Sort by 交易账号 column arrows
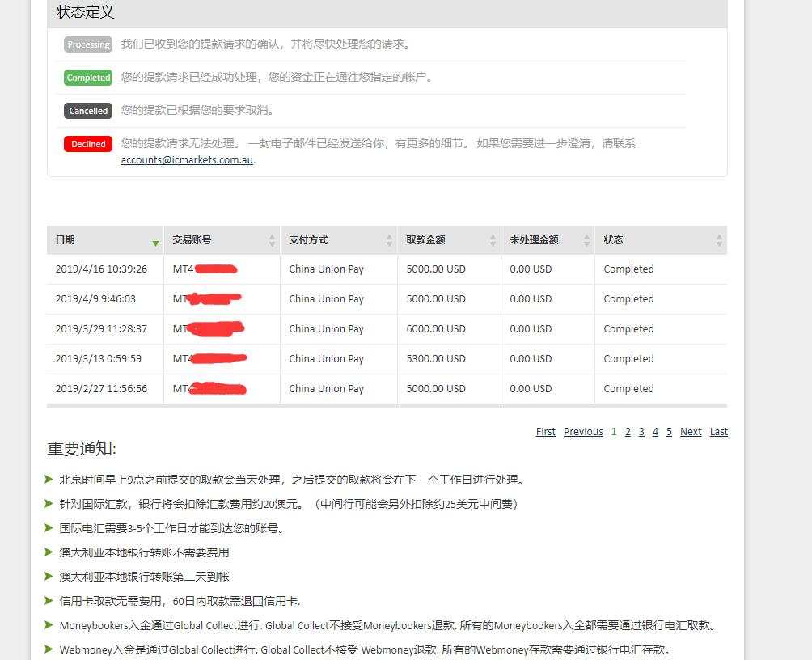812x660 pixels. click(272, 240)
